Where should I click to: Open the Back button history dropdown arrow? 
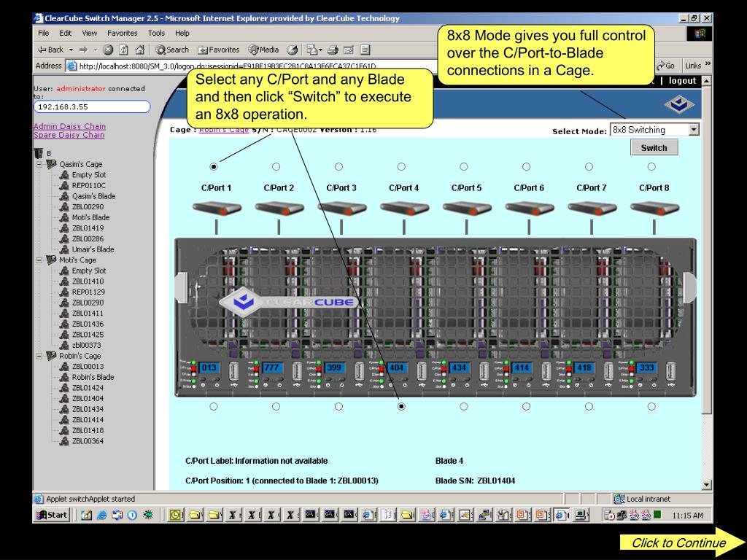tap(71, 50)
